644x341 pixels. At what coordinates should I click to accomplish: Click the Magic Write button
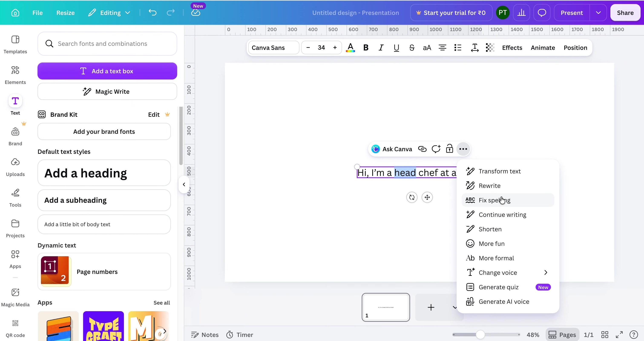(107, 92)
